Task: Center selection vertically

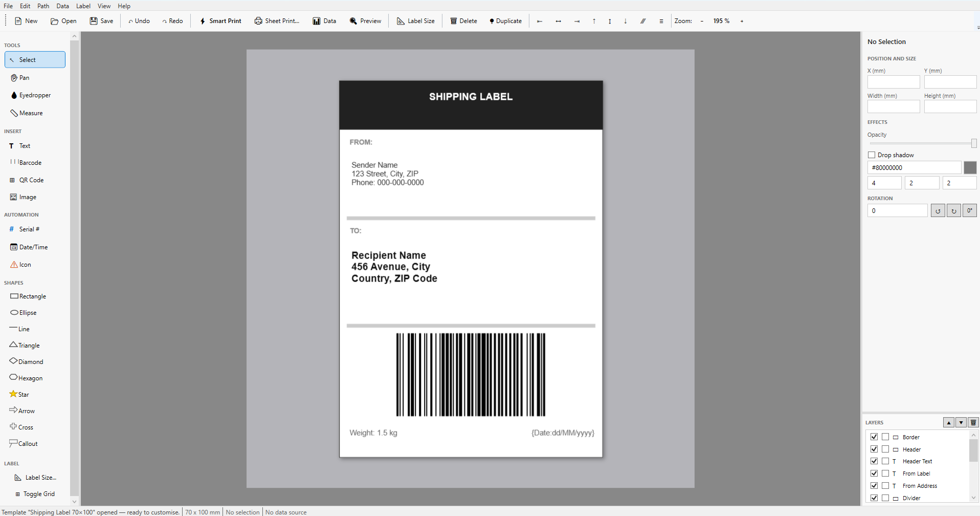Action: pos(610,21)
